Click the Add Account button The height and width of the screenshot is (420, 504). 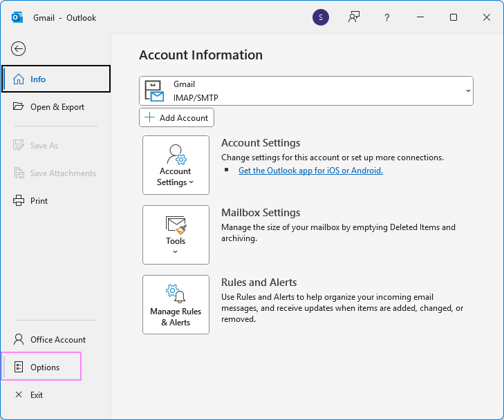click(176, 117)
